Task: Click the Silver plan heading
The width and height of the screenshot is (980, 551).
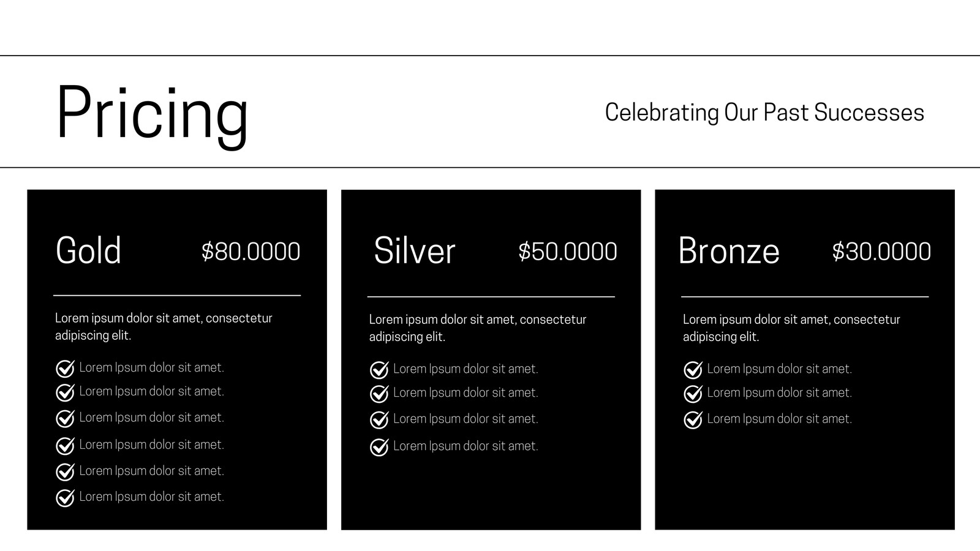Action: [x=415, y=250]
